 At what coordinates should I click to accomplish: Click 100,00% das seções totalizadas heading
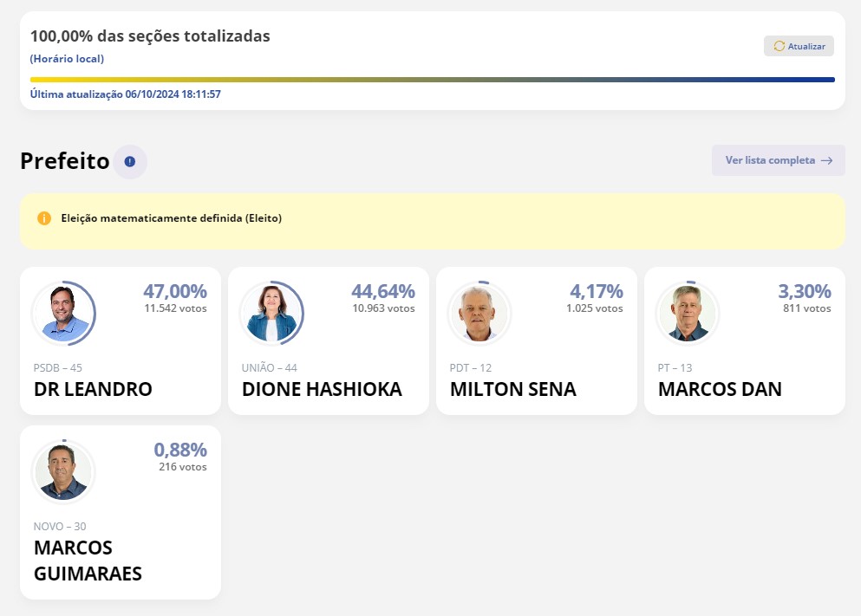tap(150, 36)
